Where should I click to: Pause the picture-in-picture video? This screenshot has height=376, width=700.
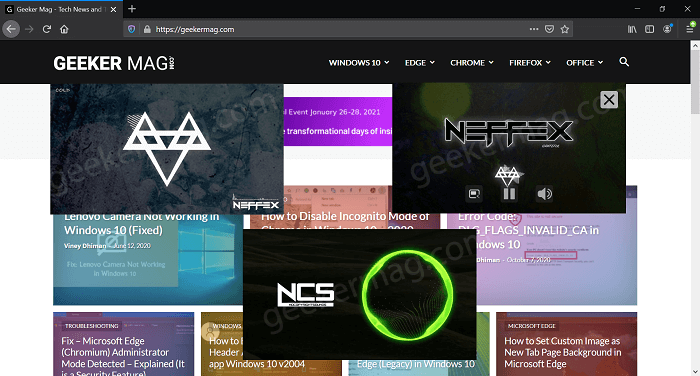pos(509,194)
